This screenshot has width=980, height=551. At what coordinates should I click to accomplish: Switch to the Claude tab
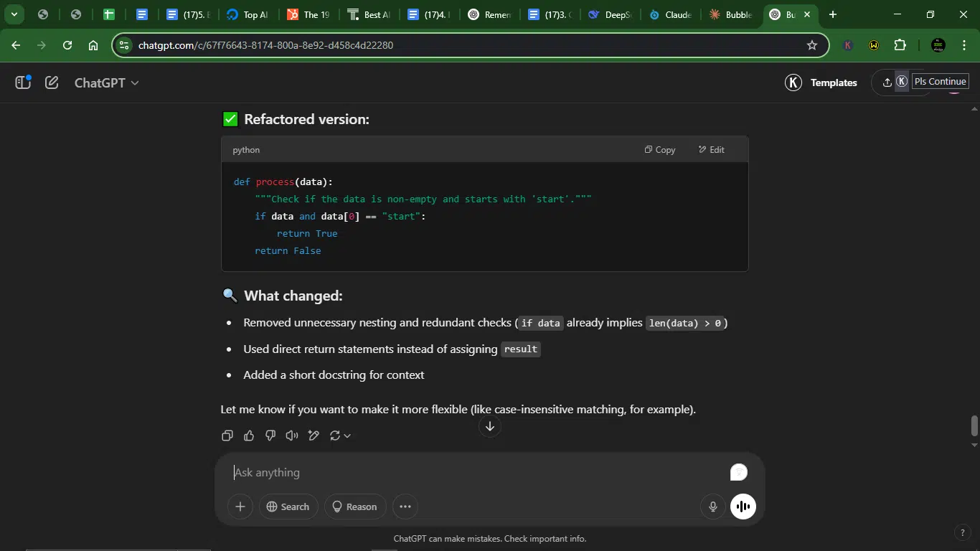(669, 14)
